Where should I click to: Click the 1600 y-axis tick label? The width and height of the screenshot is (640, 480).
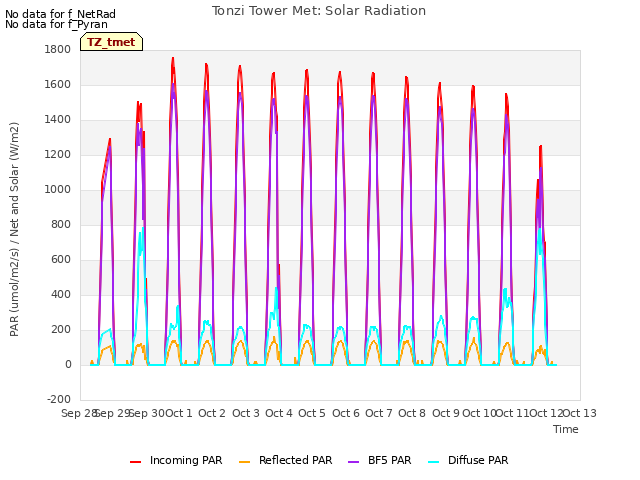coord(58,84)
